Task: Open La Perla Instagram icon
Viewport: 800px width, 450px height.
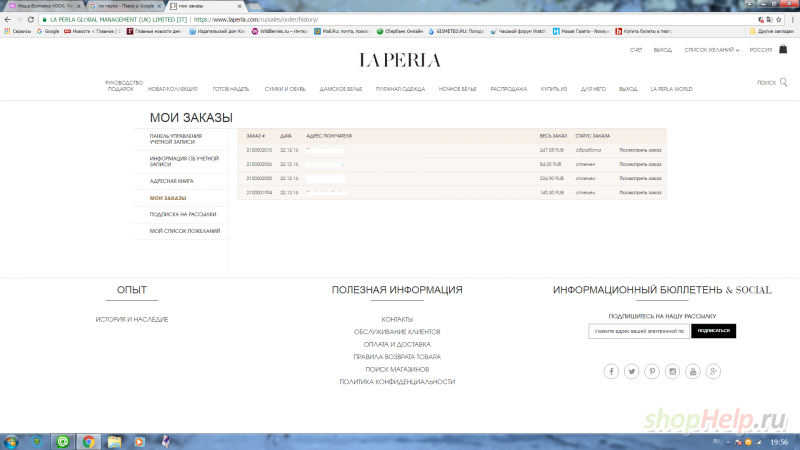Action: (672, 371)
